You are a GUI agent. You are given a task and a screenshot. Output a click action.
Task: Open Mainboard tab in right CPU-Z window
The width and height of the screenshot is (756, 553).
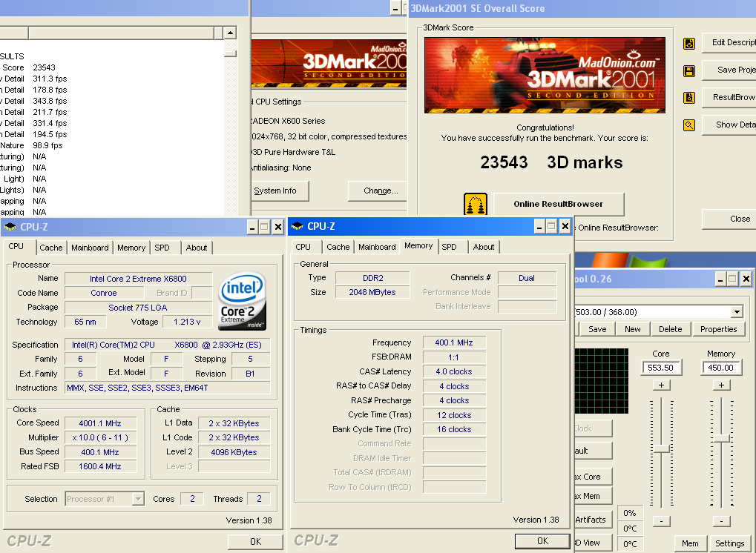[377, 247]
